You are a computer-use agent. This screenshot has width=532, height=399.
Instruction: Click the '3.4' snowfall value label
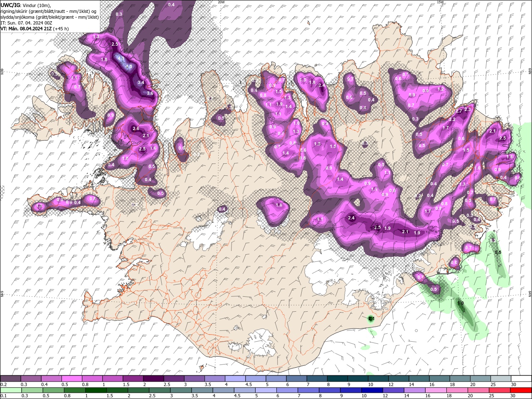click(140, 82)
